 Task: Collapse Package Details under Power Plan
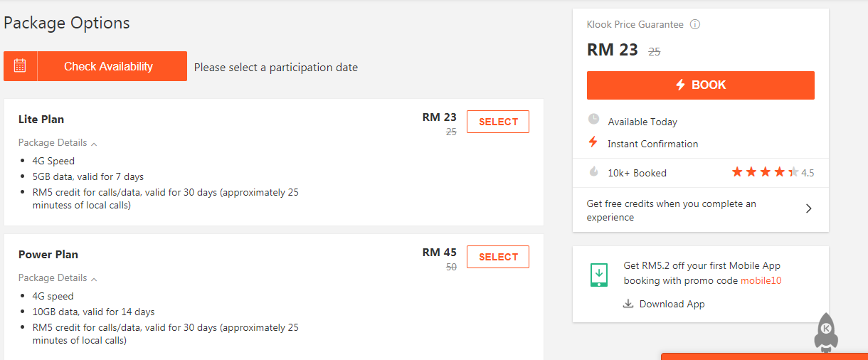coord(58,278)
